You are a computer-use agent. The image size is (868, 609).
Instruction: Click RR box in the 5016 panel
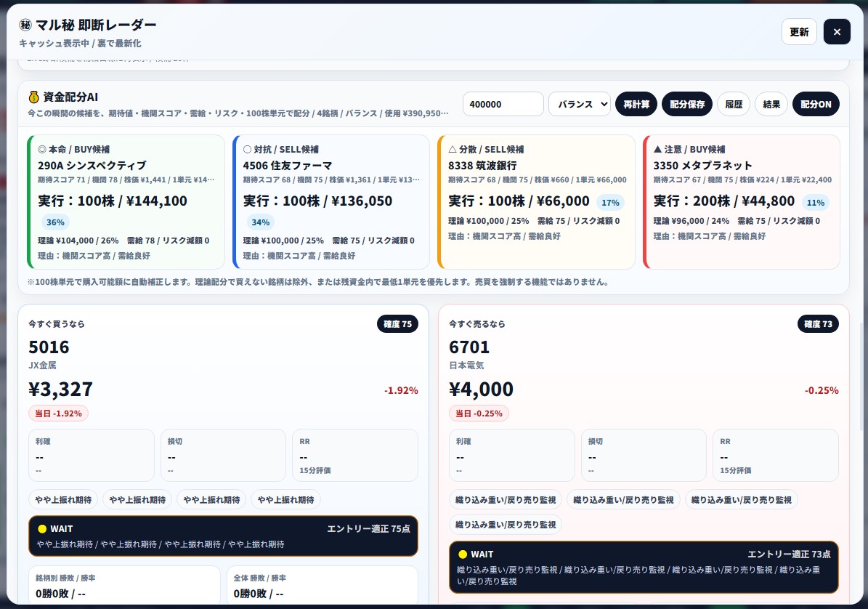coord(355,455)
